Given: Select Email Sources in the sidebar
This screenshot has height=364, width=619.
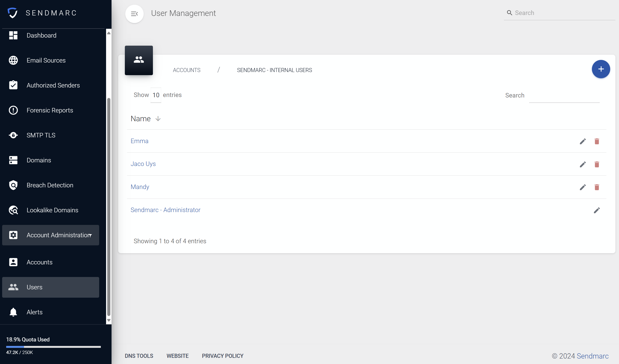Looking at the screenshot, I should (x=46, y=60).
